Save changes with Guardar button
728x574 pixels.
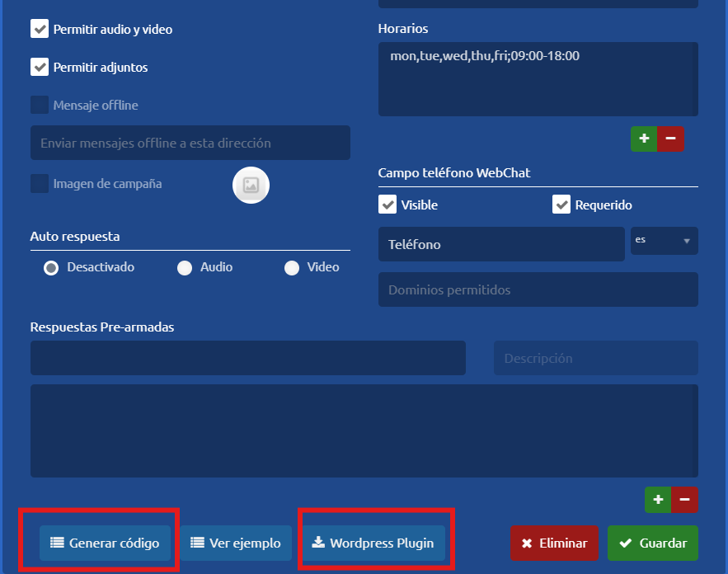click(x=653, y=543)
